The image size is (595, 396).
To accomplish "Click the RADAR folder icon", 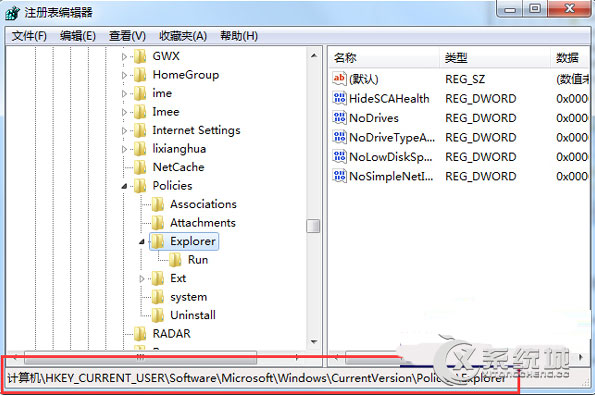I will pos(140,334).
